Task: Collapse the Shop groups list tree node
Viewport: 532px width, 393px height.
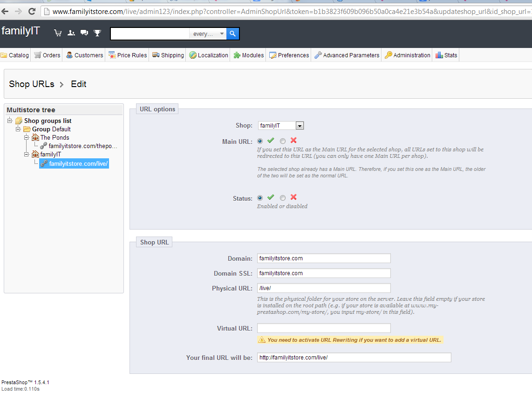Action: click(10, 121)
